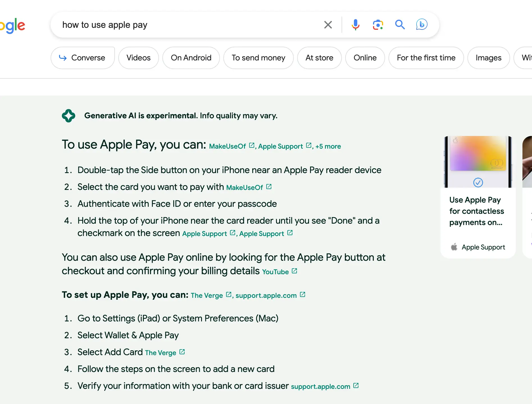This screenshot has width=532, height=404.
Task: Click the Converse arrow icon
Action: pyautogui.click(x=63, y=58)
